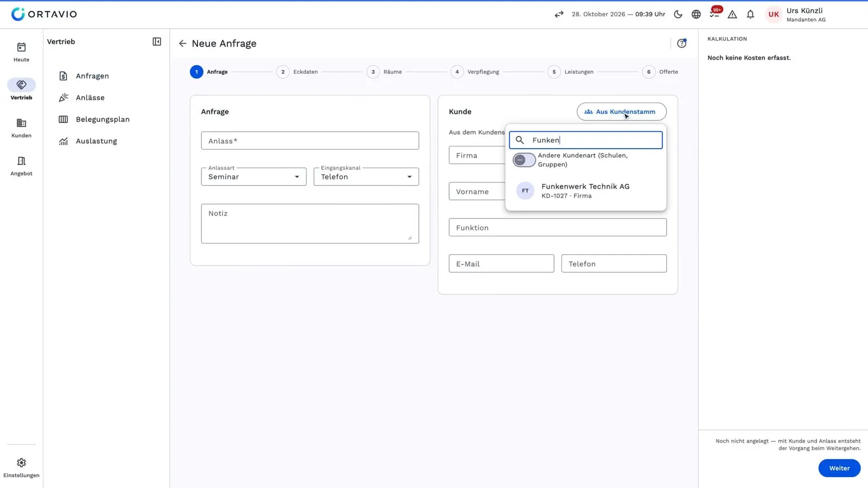Go back with the arrow beside Neue Anfrage
The height and width of the screenshot is (488, 868).
tap(183, 43)
